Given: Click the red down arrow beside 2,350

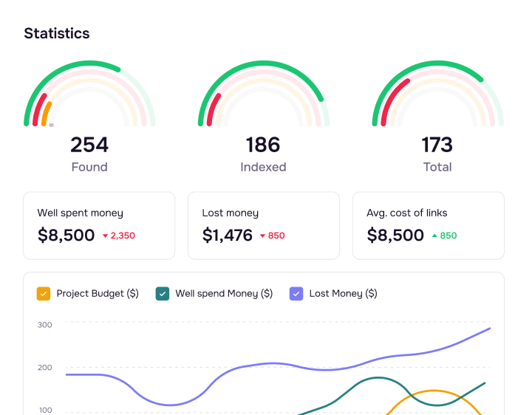Looking at the screenshot, I should 106,236.
